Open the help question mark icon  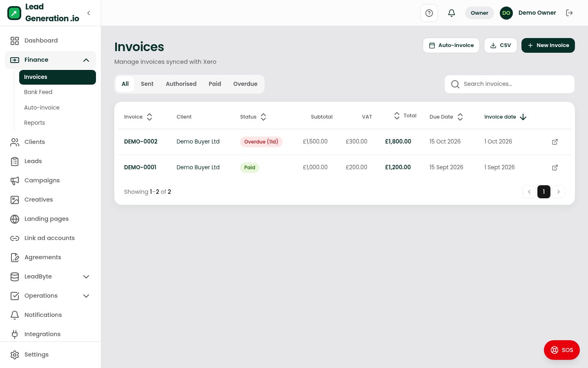tap(429, 13)
